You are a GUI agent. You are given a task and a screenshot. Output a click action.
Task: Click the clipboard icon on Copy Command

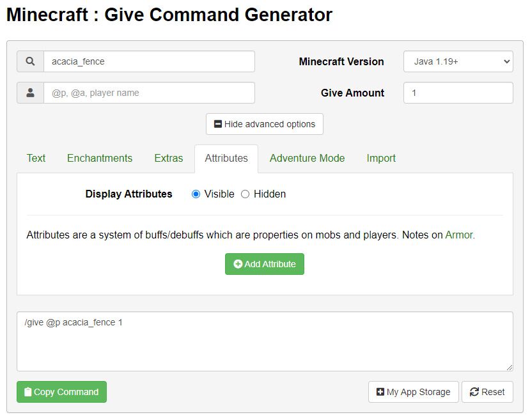[27, 392]
